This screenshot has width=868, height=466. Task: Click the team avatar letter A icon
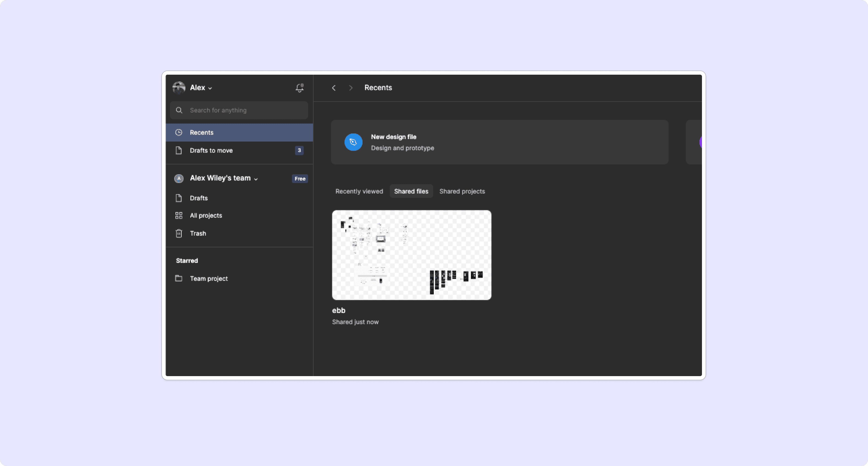pos(179,178)
